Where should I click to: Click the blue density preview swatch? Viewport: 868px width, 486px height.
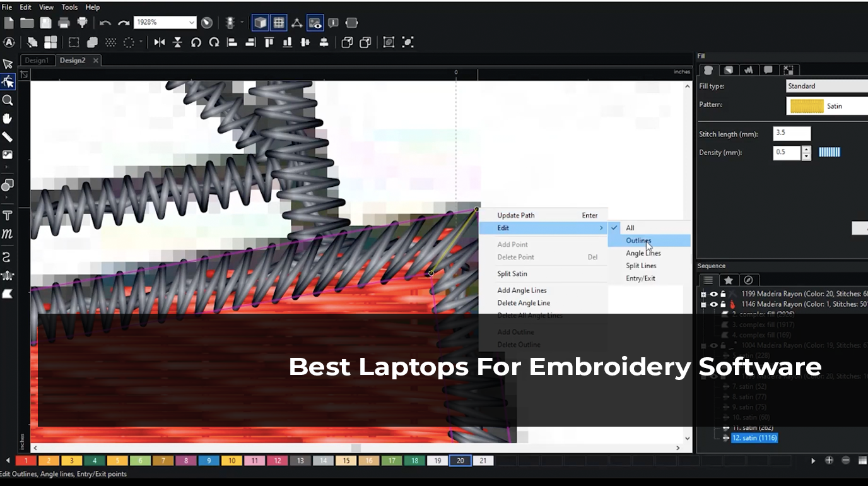click(830, 152)
